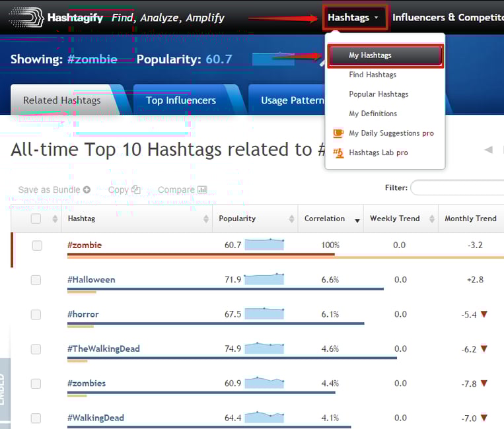
Task: Click #TheWalkingDead popularity sparkline chart
Action: click(264, 348)
